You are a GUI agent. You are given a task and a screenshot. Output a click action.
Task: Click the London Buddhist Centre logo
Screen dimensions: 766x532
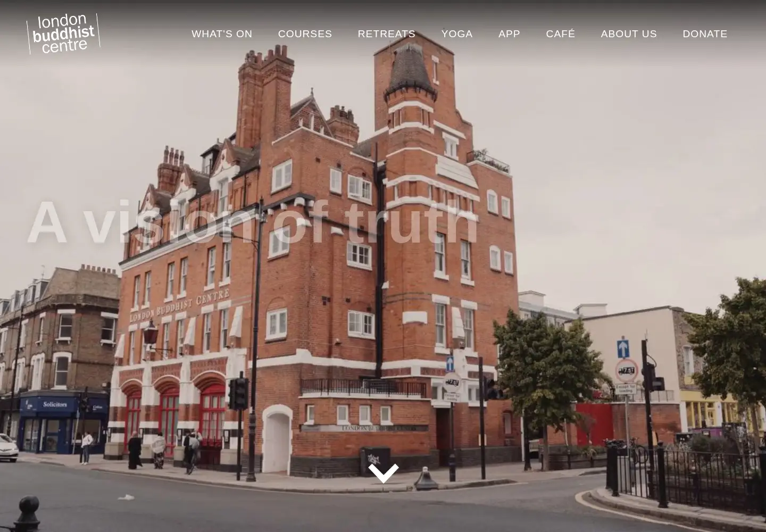pos(63,34)
